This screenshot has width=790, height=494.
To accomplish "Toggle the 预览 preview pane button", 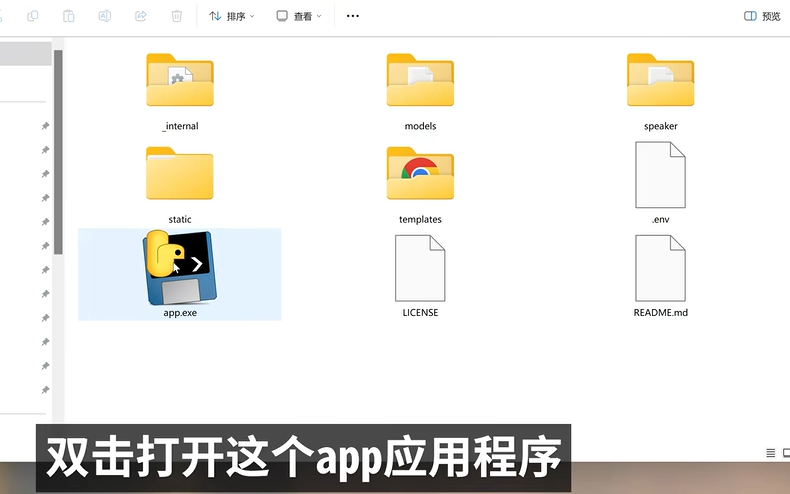I will point(762,16).
